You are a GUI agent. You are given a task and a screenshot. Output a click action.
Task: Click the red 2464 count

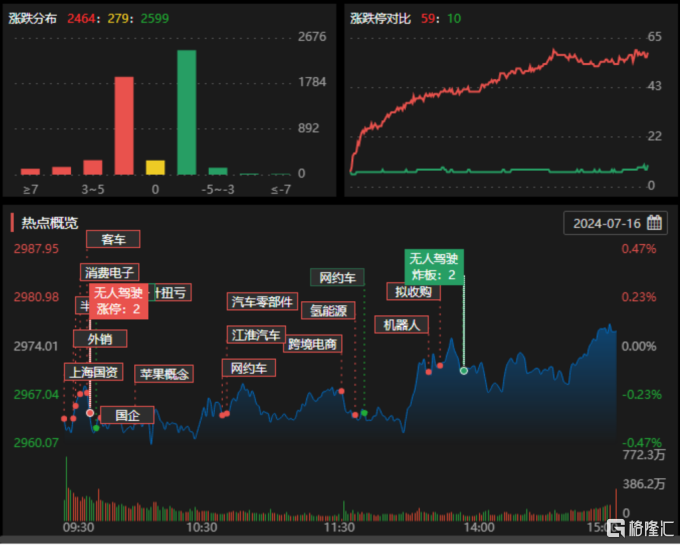pyautogui.click(x=81, y=18)
